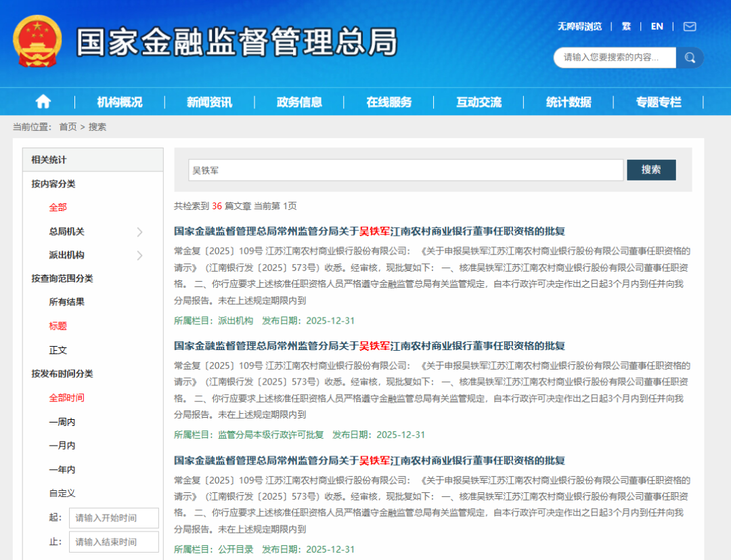Screen dimensions: 731x560
Task: Open the 机构概况 menu
Action: pos(119,102)
